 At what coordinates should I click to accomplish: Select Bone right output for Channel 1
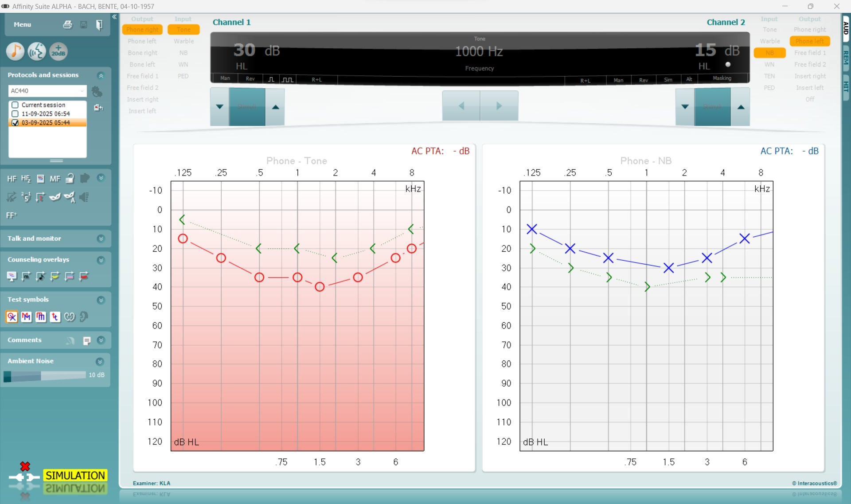tap(142, 53)
